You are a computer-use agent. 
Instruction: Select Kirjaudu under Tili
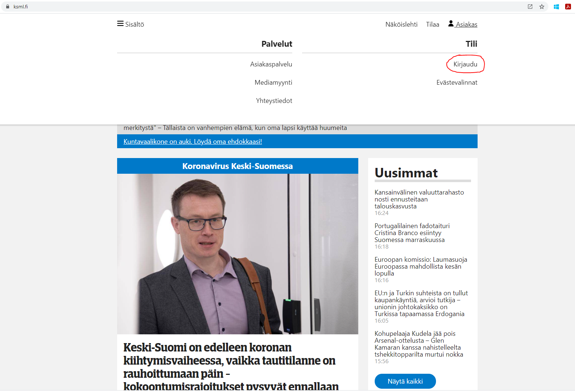coord(465,64)
